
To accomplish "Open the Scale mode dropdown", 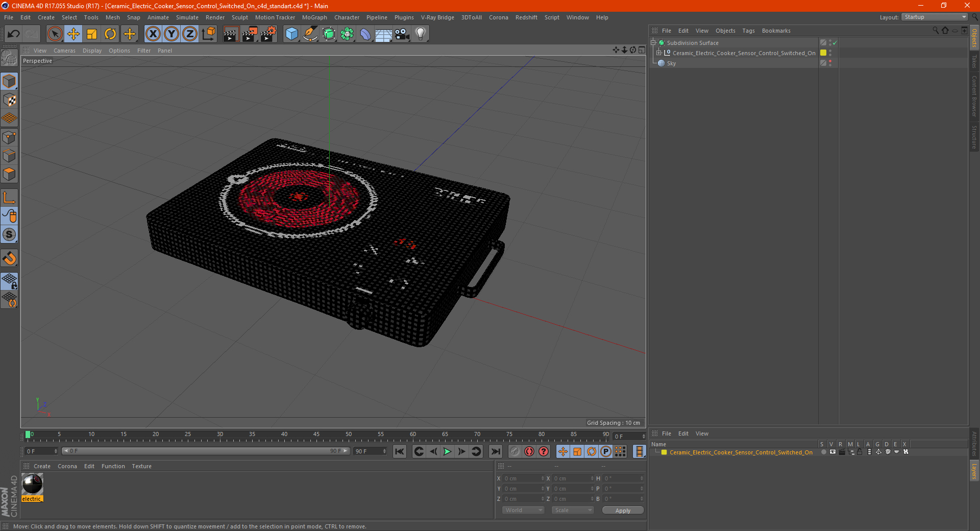I will point(573,510).
